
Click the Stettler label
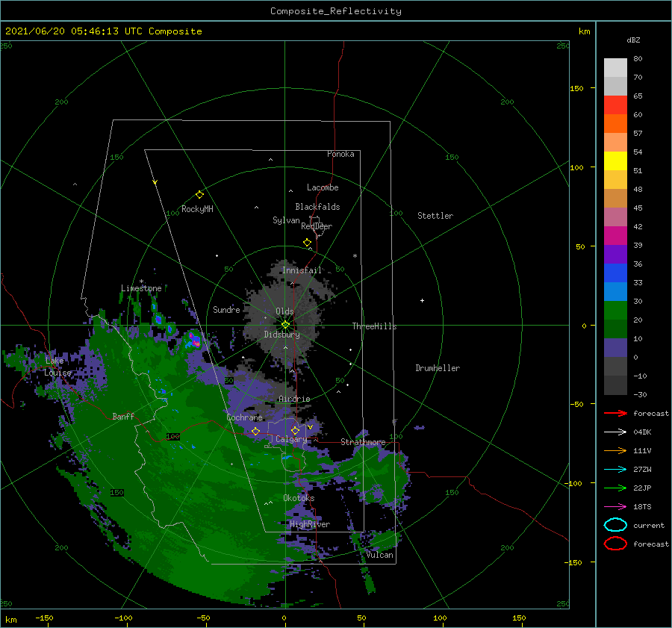click(435, 216)
